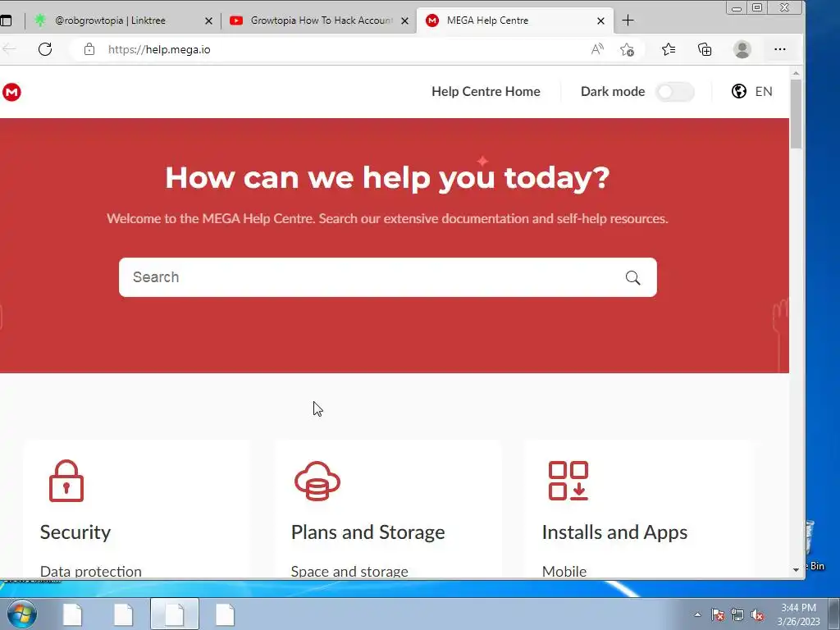This screenshot has height=630, width=840.
Task: Open the Security category heading
Action: [75, 532]
